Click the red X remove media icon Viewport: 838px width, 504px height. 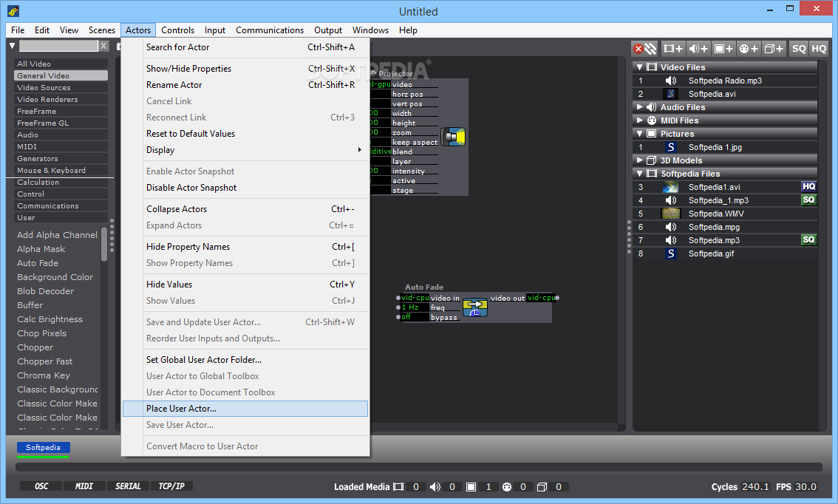tap(638, 49)
